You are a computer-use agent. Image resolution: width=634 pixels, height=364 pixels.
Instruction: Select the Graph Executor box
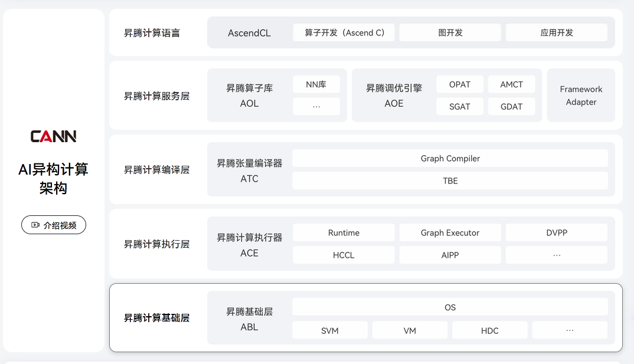point(450,232)
